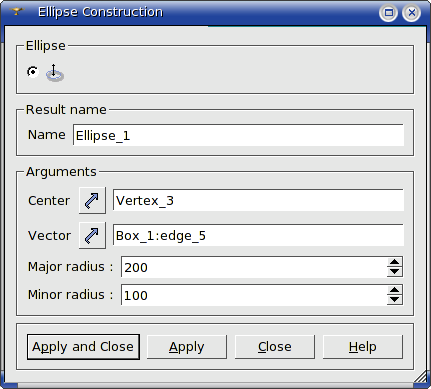Maximize the Ellipse Construction dialog
This screenshot has height=389, width=431.
coord(388,13)
